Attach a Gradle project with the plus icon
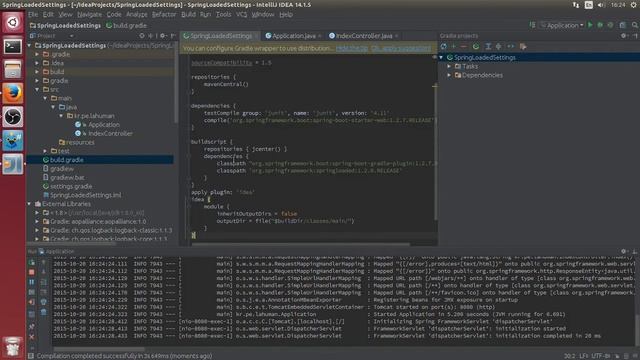The image size is (640, 360). (x=453, y=47)
